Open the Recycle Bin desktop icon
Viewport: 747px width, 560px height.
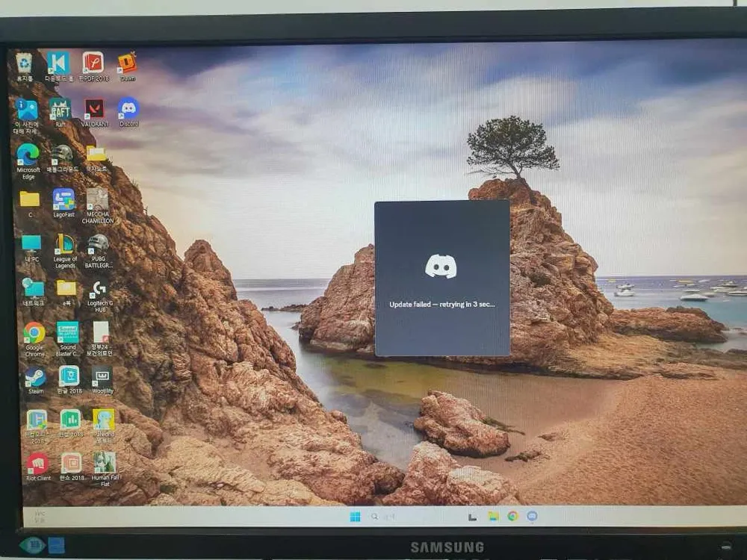click(25, 66)
